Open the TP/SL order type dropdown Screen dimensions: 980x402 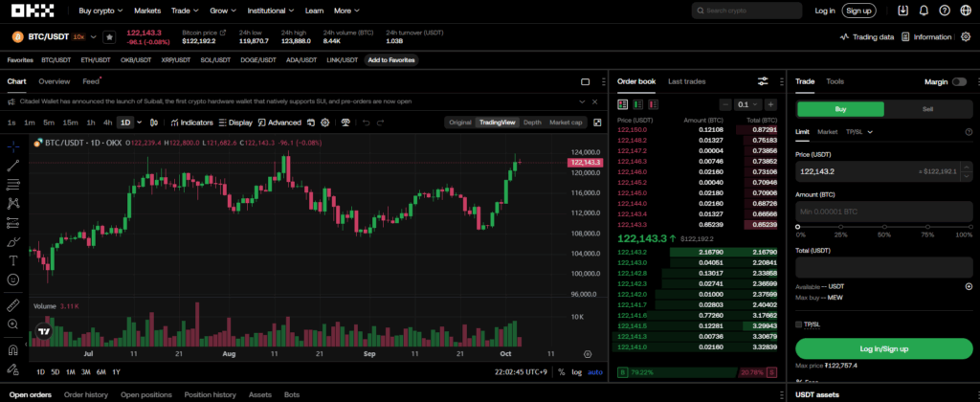point(857,131)
